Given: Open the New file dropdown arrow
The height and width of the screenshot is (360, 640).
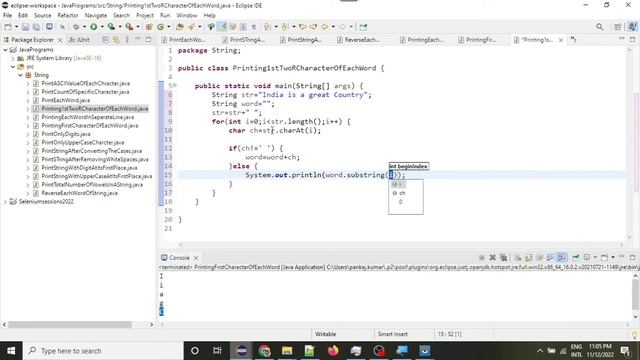Looking at the screenshot, I should 16,27.
